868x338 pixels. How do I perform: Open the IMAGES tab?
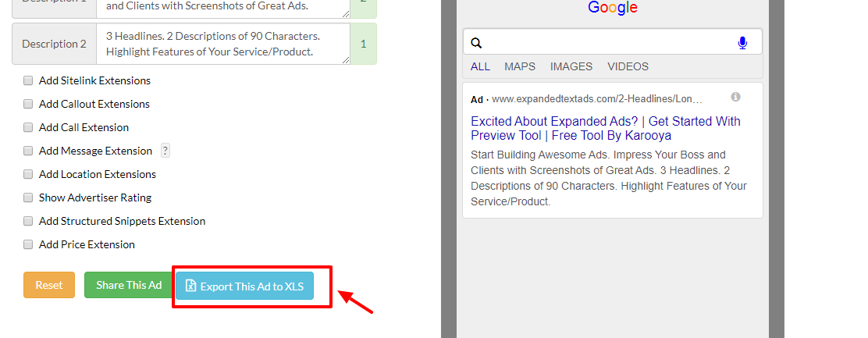(571, 66)
